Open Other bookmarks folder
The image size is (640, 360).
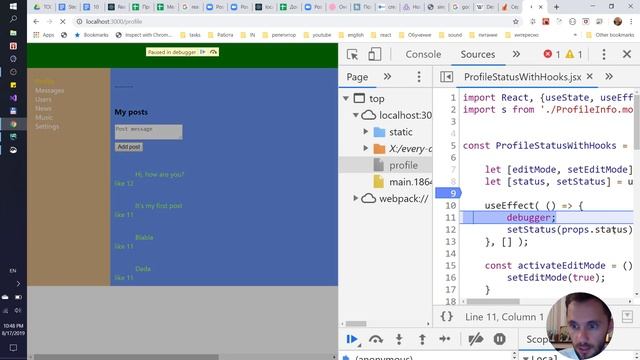pyautogui.click(x=610, y=35)
